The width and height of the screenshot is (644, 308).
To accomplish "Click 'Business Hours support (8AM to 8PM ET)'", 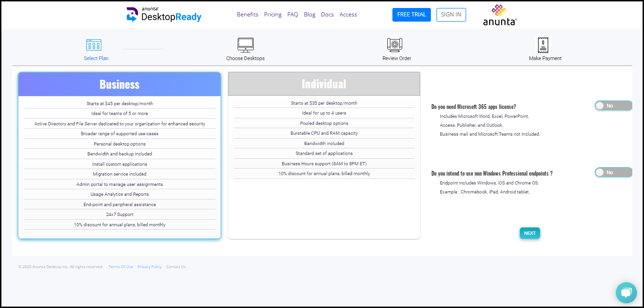I will pos(324,164).
